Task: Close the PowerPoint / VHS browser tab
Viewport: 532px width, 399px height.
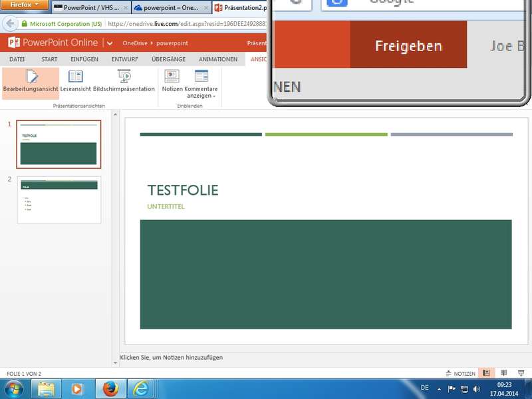Action: coord(125,7)
